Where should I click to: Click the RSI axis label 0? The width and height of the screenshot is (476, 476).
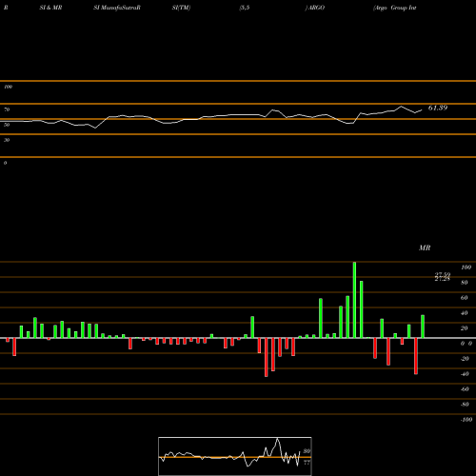(x=5, y=163)
